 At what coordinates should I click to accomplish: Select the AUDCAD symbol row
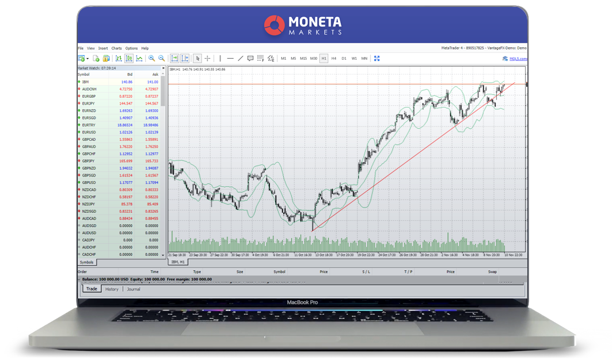(x=119, y=219)
